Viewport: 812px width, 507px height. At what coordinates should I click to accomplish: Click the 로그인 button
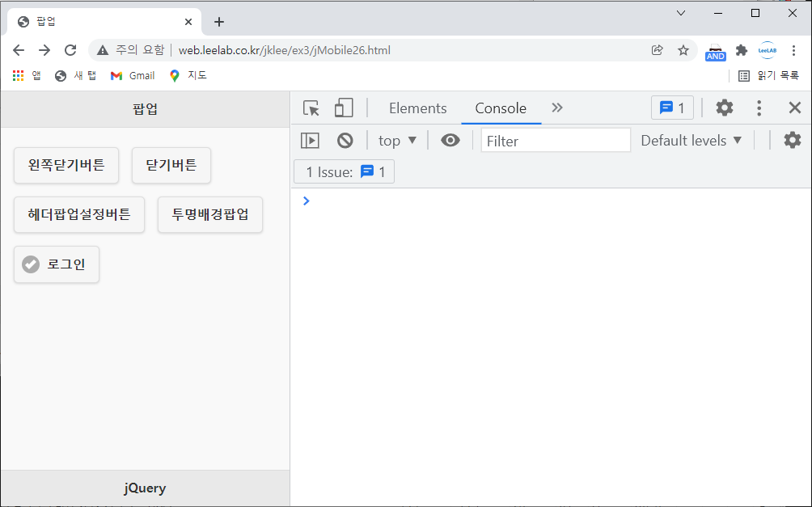click(x=57, y=264)
